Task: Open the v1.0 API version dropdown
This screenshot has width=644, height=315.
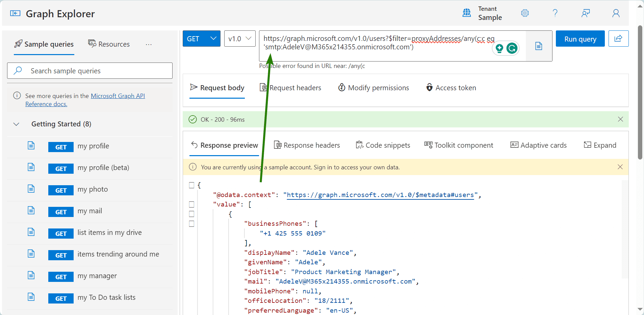Action: tap(240, 39)
